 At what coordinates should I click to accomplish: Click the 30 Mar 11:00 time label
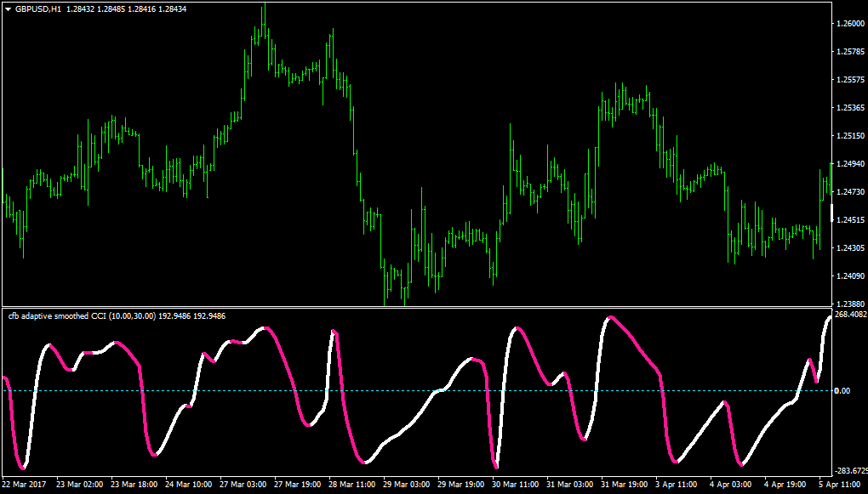point(516,484)
